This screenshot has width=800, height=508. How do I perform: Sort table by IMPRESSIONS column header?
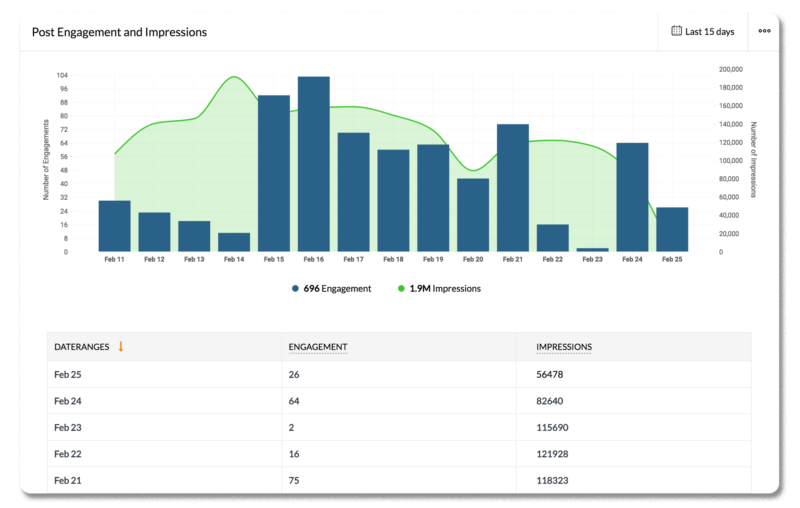[x=564, y=346]
